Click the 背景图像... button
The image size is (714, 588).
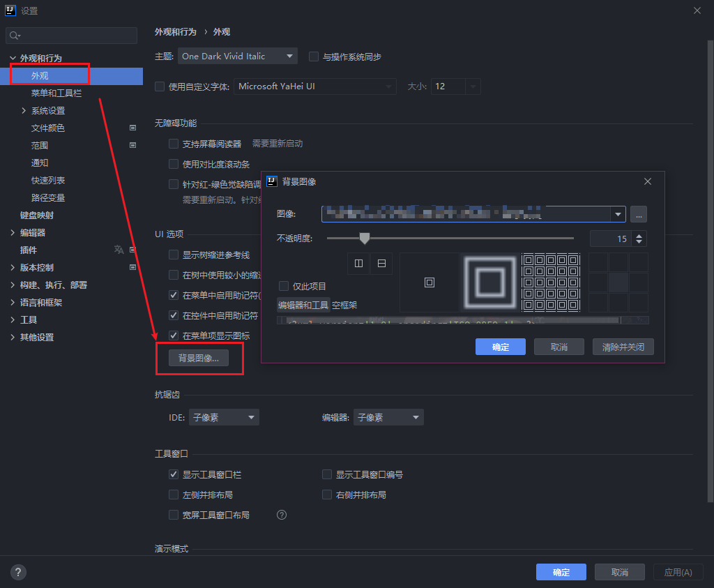click(199, 358)
